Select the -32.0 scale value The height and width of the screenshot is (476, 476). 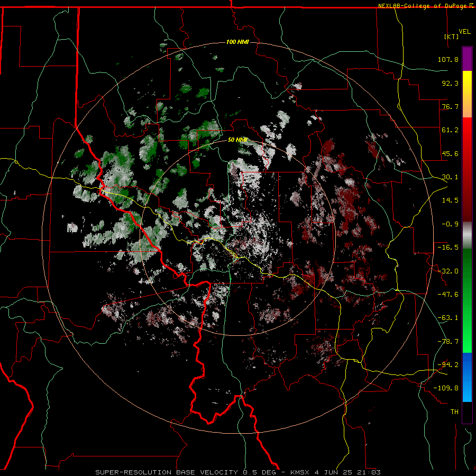[448, 271]
